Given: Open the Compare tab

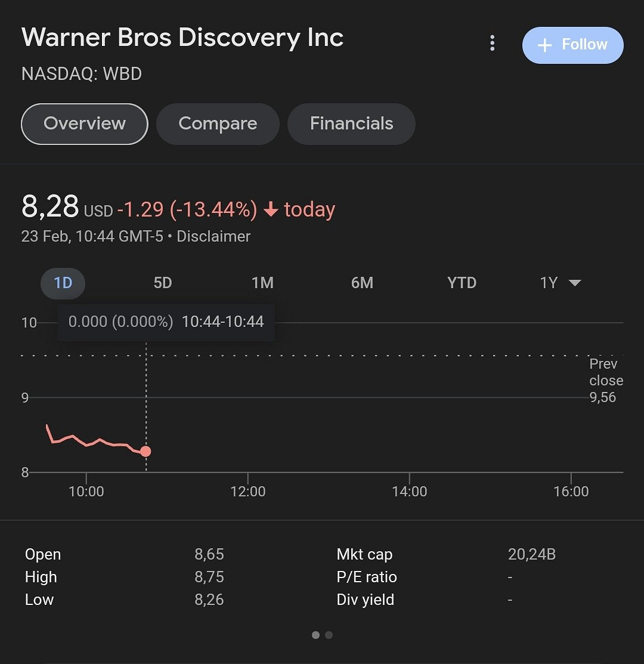Looking at the screenshot, I should pyautogui.click(x=218, y=123).
